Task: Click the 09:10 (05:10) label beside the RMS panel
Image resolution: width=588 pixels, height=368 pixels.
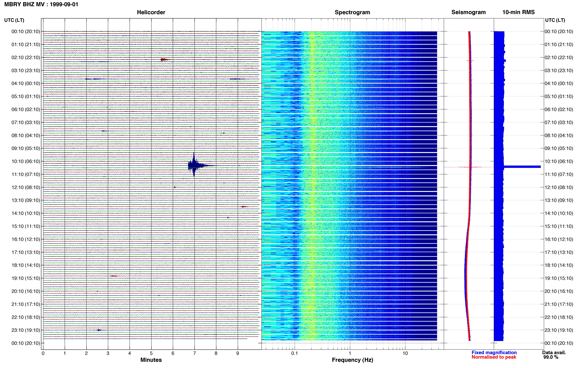Action: [x=559, y=148]
